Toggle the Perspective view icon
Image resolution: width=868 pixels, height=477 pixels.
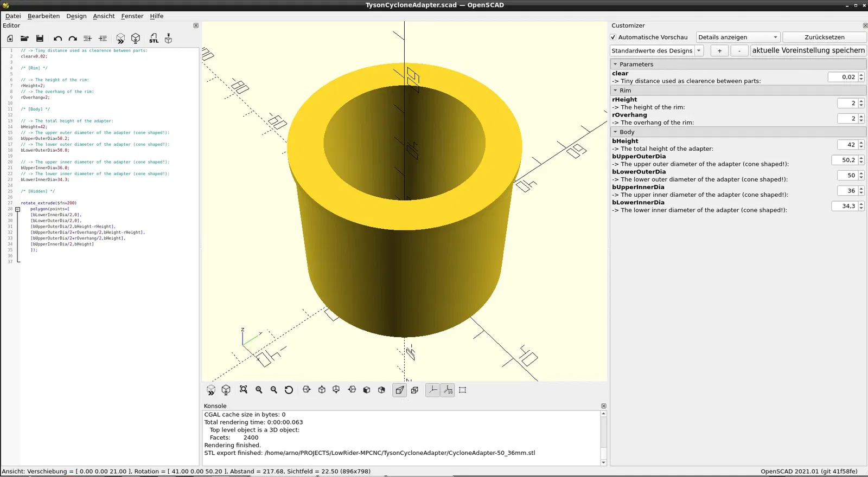pos(400,390)
